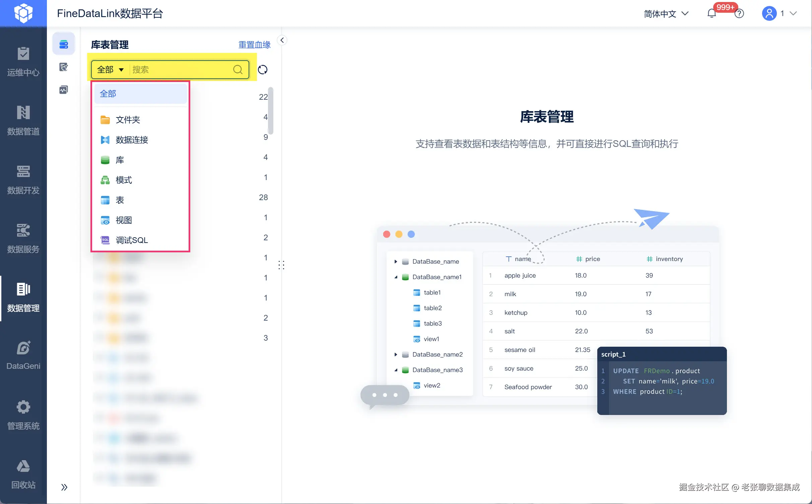This screenshot has height=504, width=812.
Task: Open 数据服务 in the sidebar
Action: (23, 238)
